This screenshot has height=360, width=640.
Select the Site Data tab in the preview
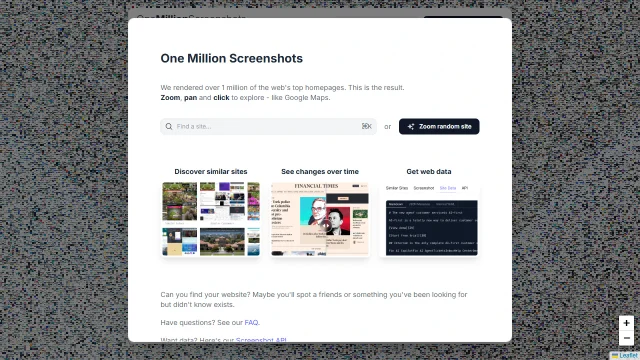click(448, 188)
